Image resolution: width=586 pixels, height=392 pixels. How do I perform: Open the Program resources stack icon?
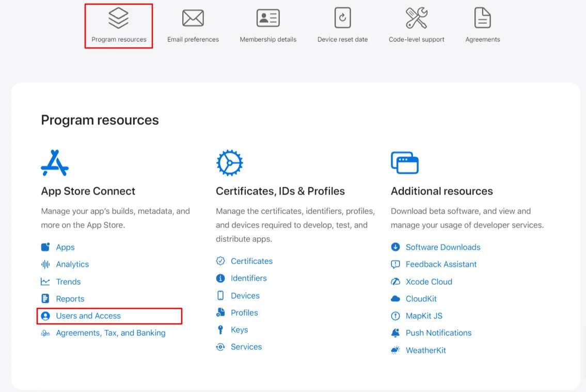[x=118, y=19]
